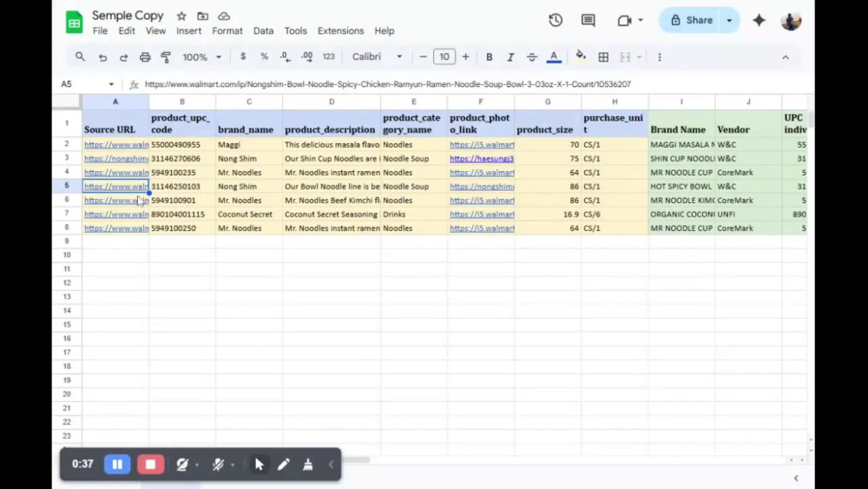
Task: Format as percent
Action: [264, 56]
